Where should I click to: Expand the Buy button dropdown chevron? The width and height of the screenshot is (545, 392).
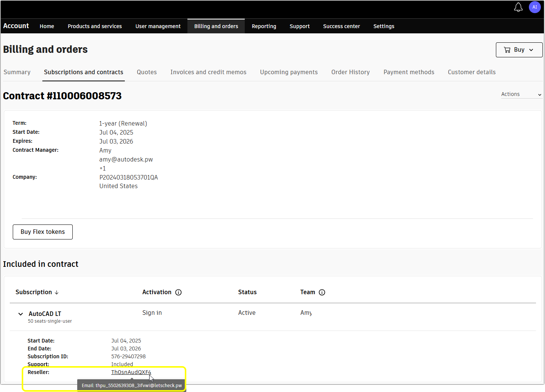pyautogui.click(x=531, y=49)
